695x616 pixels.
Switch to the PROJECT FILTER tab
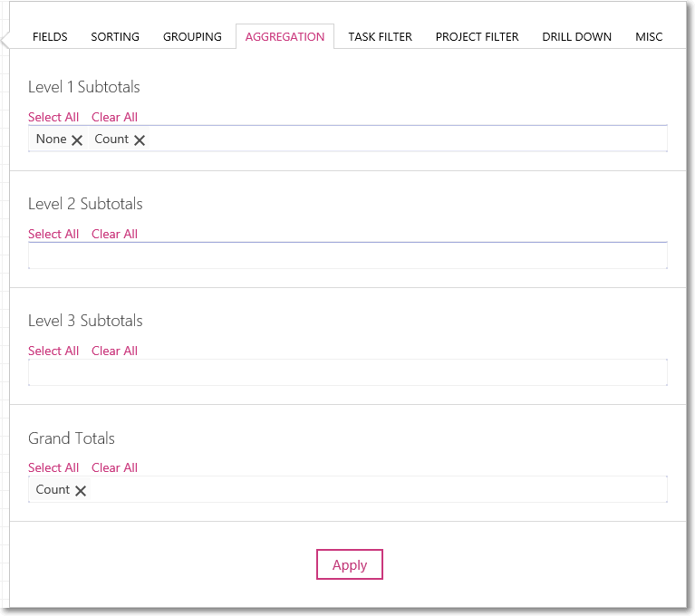click(477, 37)
